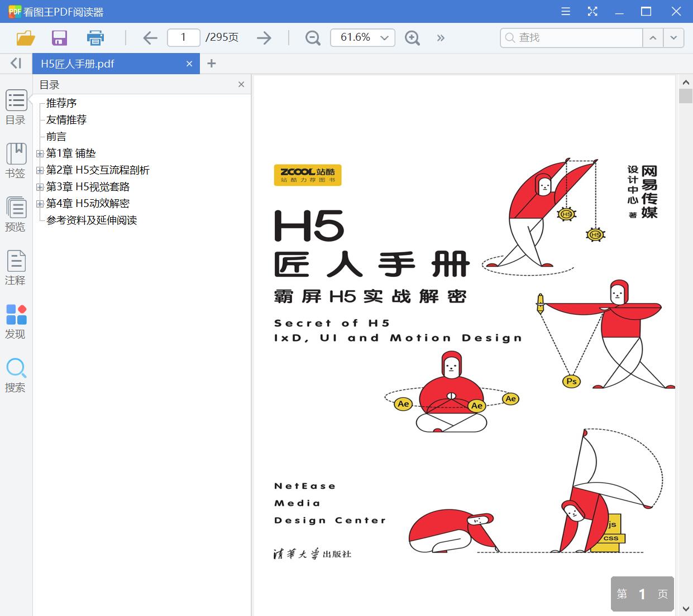Zoom in with the plus magnifier

(412, 38)
